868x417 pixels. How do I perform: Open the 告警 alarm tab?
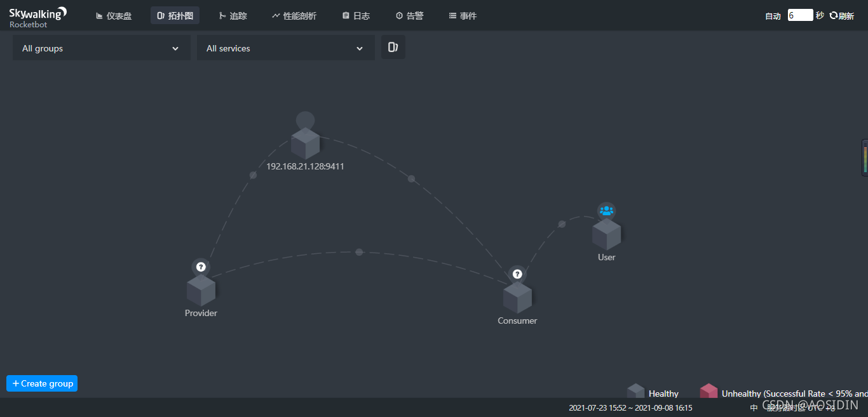point(409,16)
